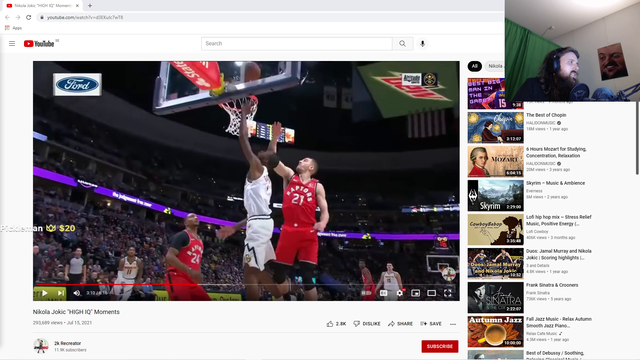The image size is (640, 360).
Task: Subscribe to 2k Recreator channel
Action: coord(440,346)
